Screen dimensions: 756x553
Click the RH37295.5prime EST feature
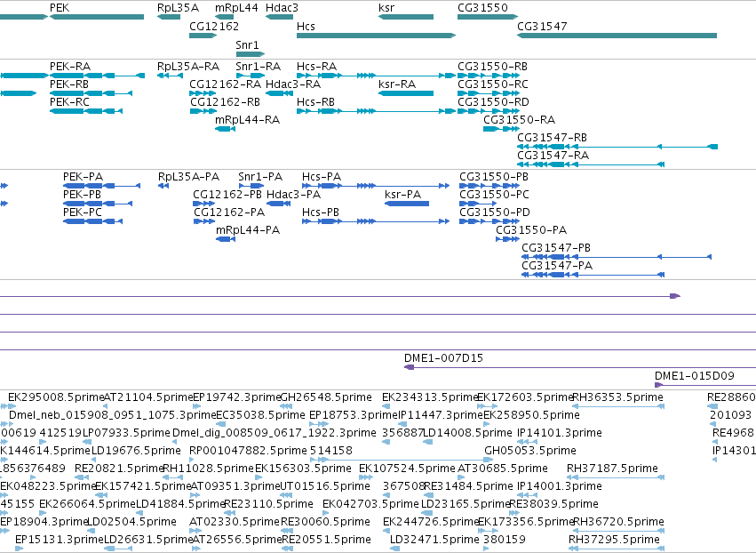[617, 549]
